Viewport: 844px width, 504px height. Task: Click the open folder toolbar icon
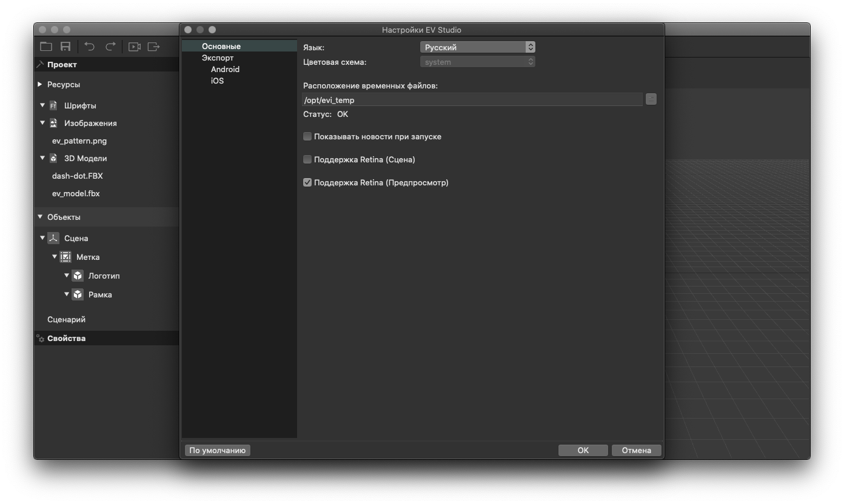[x=46, y=47]
